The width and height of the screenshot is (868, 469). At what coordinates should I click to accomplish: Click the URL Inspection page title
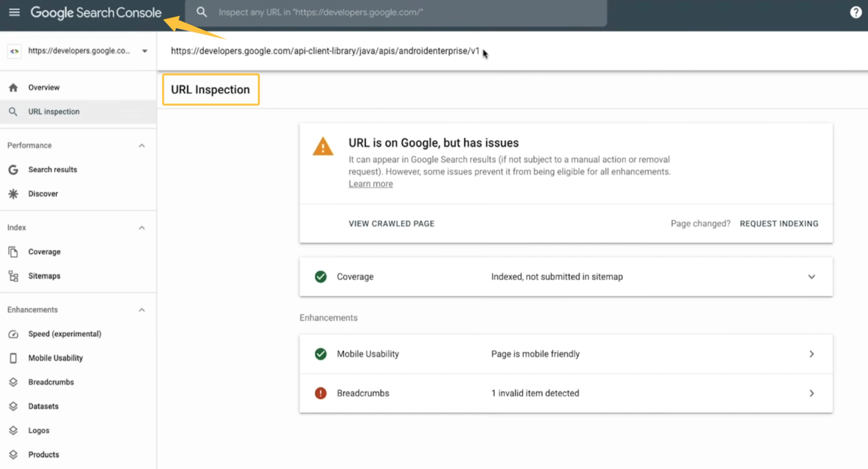(210, 90)
